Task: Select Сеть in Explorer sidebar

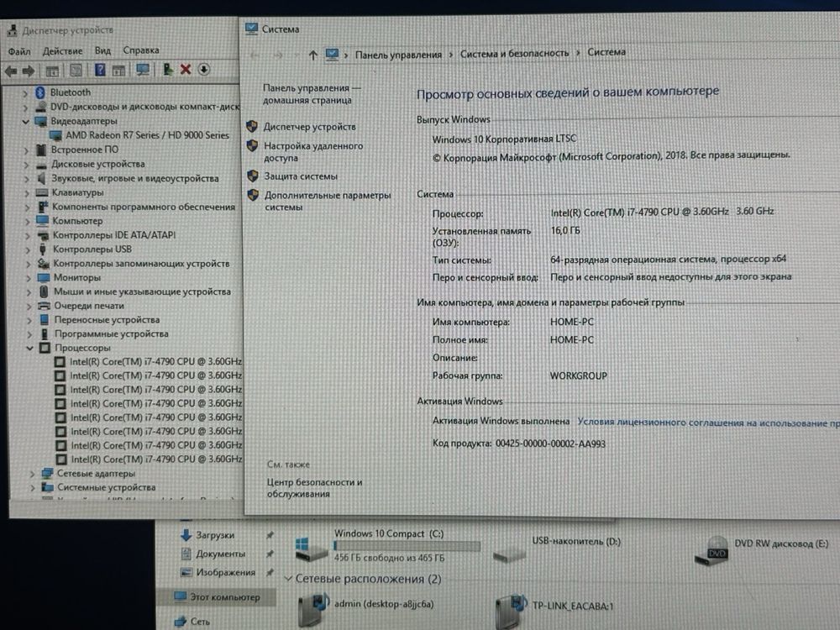Action: pos(201,622)
